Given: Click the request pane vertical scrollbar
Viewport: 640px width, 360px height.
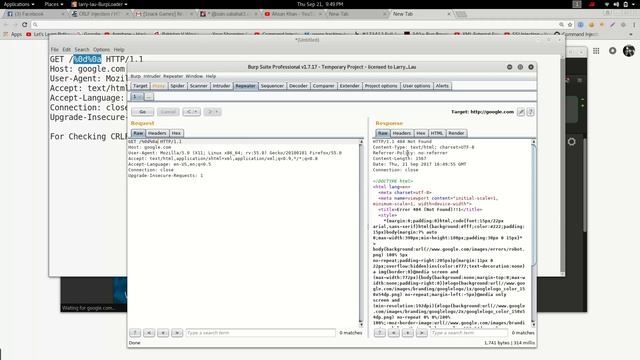Looking at the screenshot, I should point(361,233).
